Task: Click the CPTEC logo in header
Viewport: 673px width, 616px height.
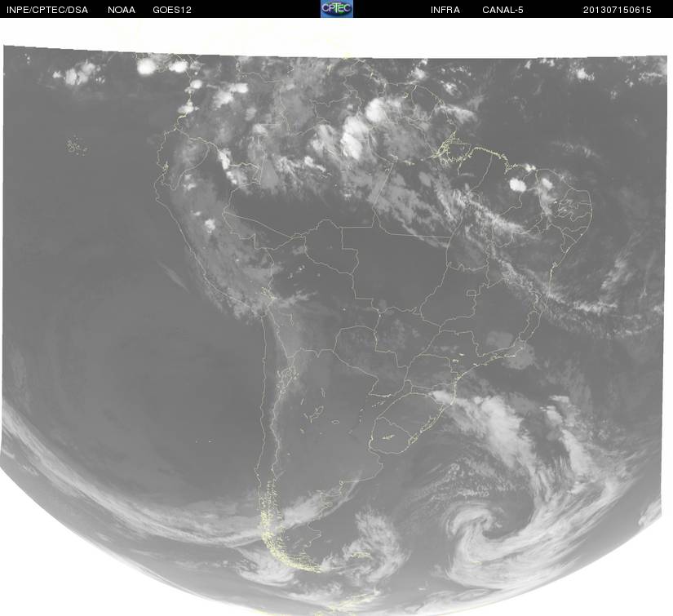Action: [337, 9]
